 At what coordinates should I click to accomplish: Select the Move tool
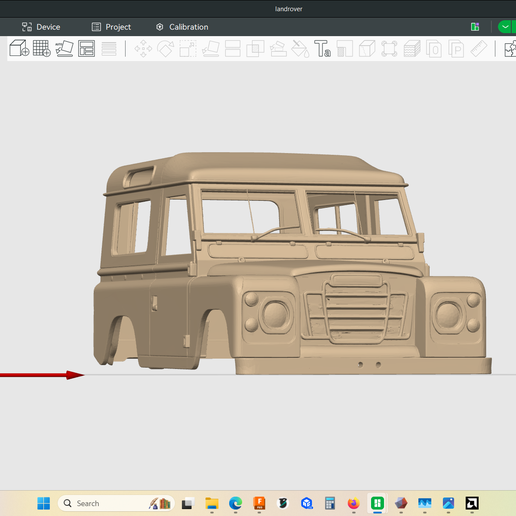coord(143,49)
